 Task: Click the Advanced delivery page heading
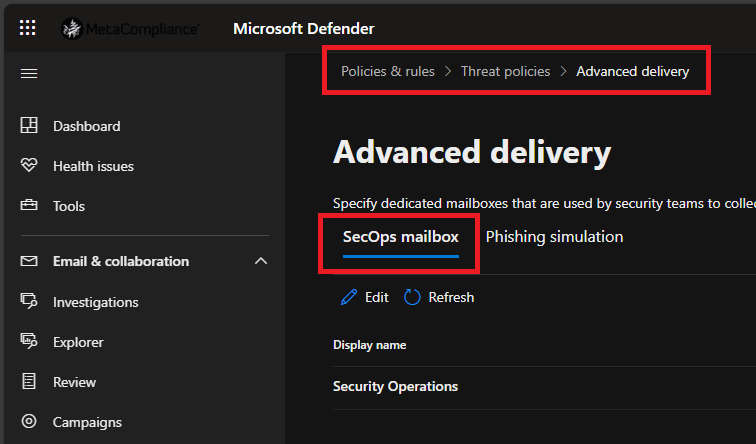[x=472, y=152]
